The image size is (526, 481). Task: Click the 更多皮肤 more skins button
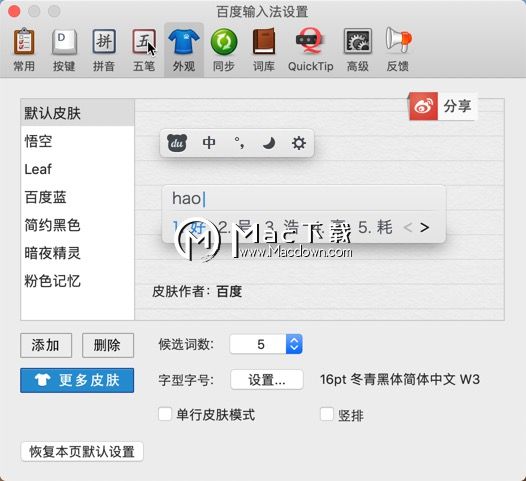coord(77,380)
